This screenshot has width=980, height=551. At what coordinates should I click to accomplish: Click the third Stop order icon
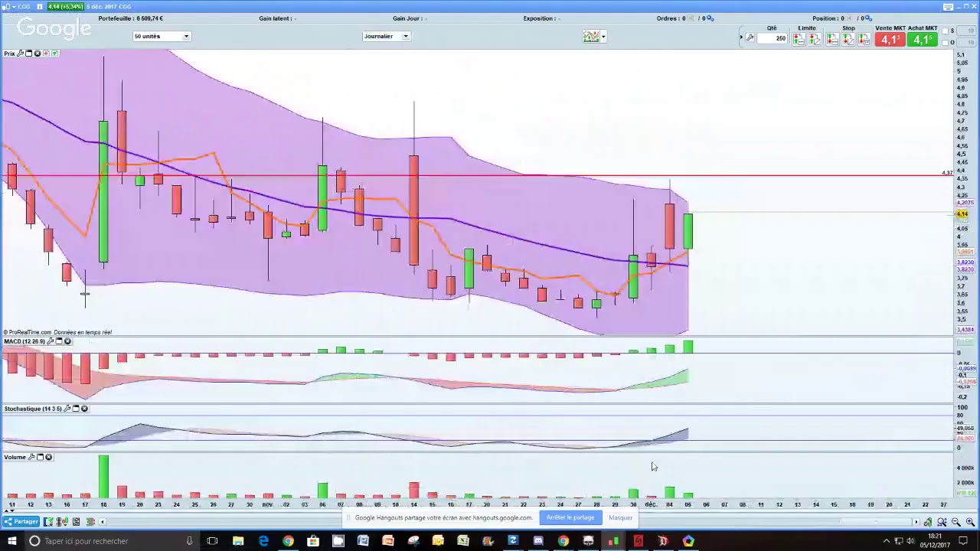(x=864, y=39)
